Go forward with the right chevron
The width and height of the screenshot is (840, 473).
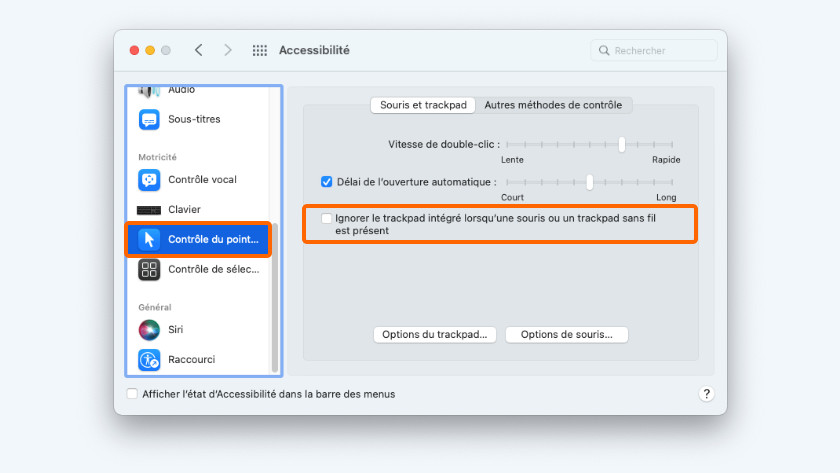[x=228, y=50]
